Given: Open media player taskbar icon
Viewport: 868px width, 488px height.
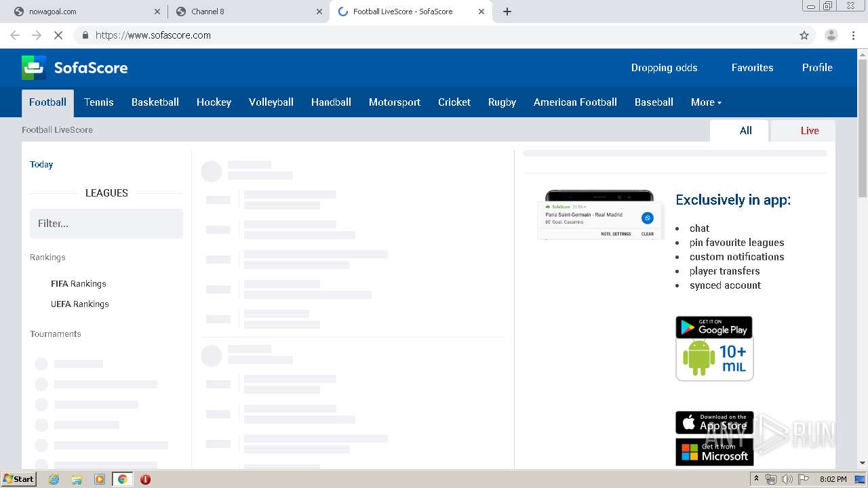Looking at the screenshot, I should (x=100, y=479).
